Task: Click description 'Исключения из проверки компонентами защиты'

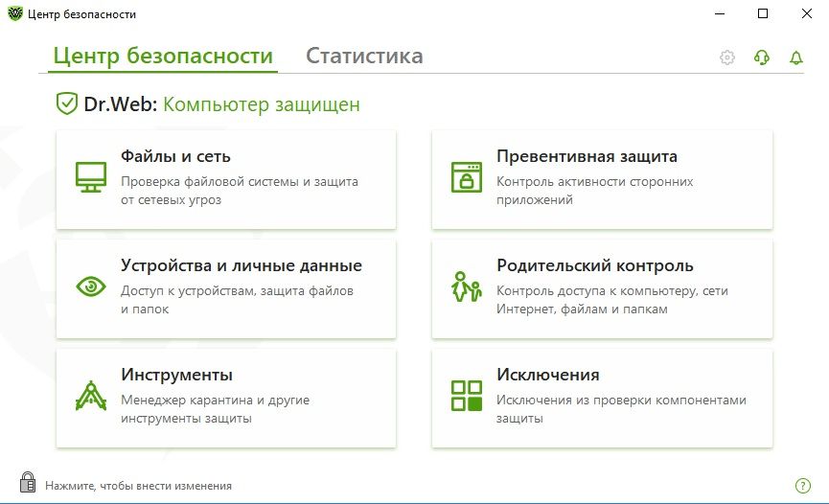Action: (621, 409)
